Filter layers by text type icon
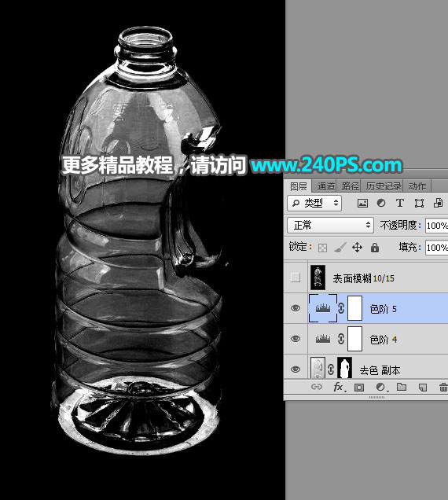This screenshot has height=500, width=448. [x=400, y=203]
